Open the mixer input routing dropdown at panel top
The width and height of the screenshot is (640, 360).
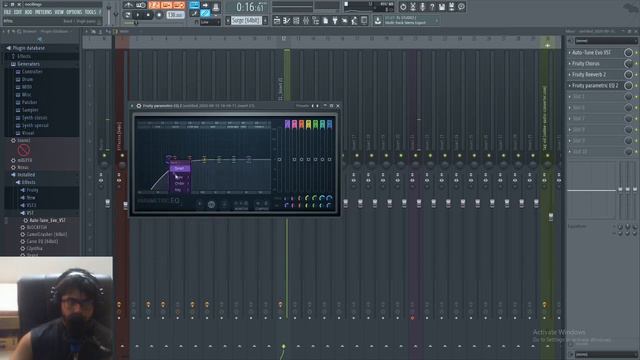606,41
